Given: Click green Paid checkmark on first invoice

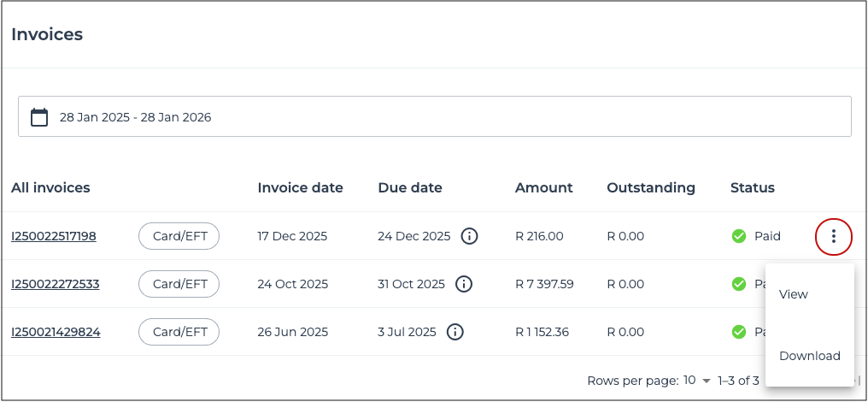Looking at the screenshot, I should point(739,236).
